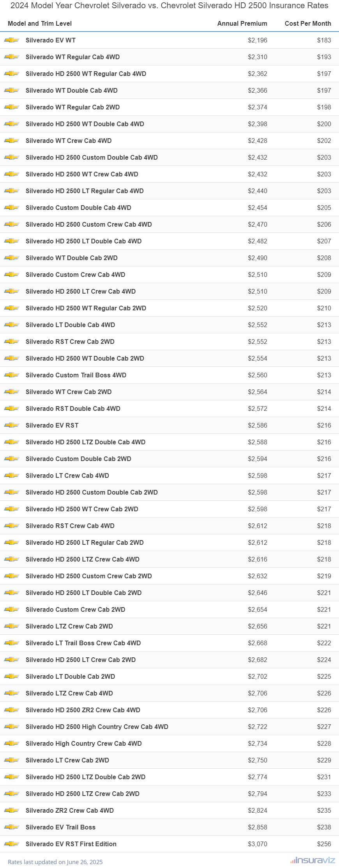Click the rates last updated June 26, 2025 note
The image size is (339, 868).
point(55,862)
